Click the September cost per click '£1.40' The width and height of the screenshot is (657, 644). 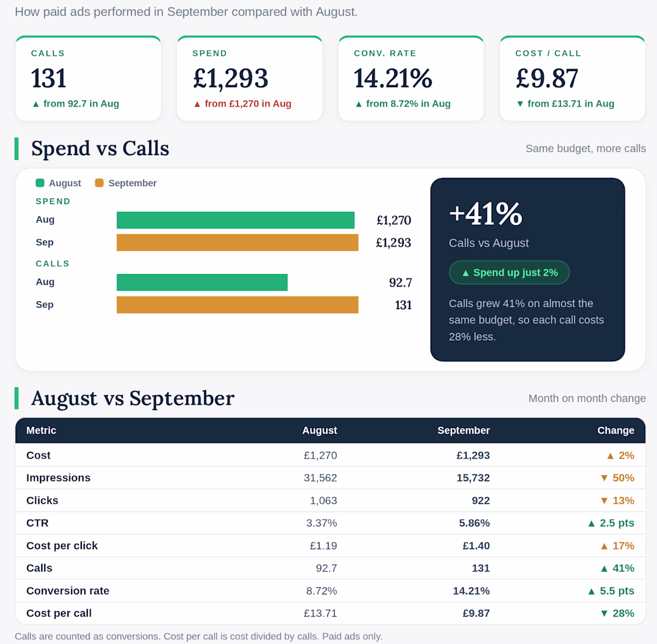[x=476, y=546]
